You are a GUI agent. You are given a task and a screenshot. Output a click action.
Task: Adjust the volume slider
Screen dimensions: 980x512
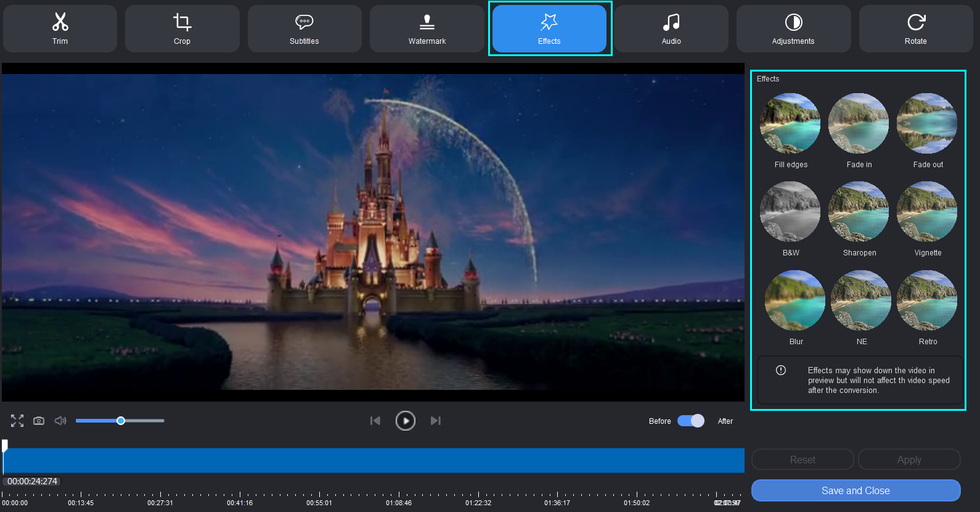point(120,421)
